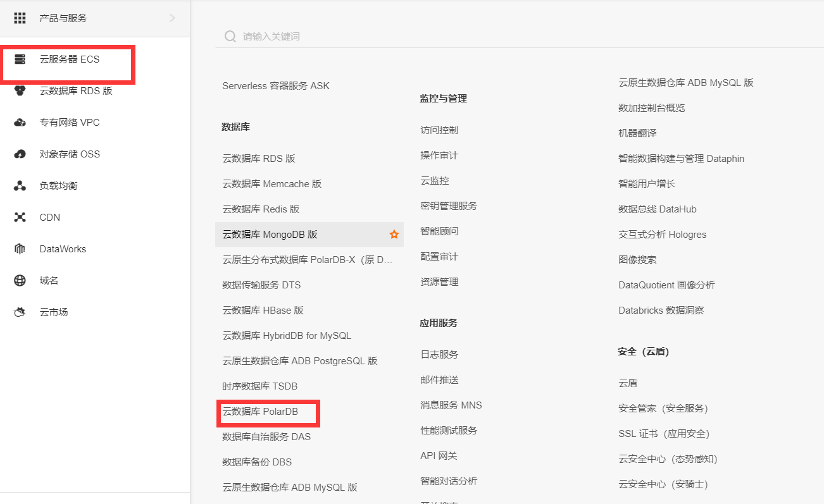Open 图像搜索 link
The image size is (824, 504).
click(637, 260)
